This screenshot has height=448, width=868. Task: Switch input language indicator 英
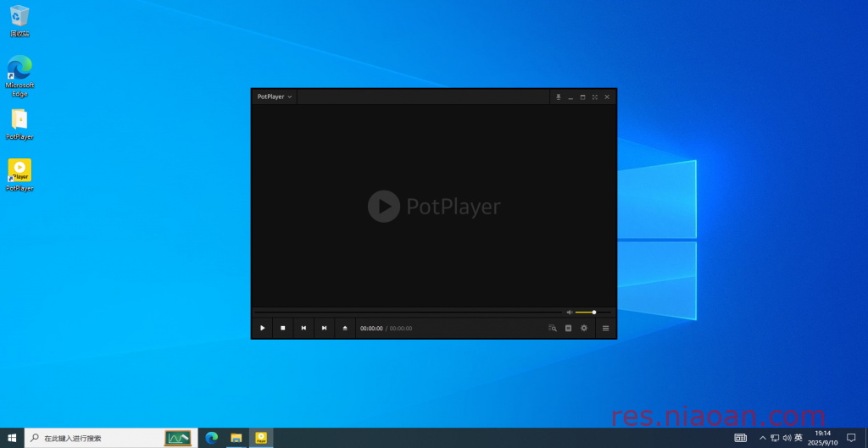pyautogui.click(x=798, y=438)
